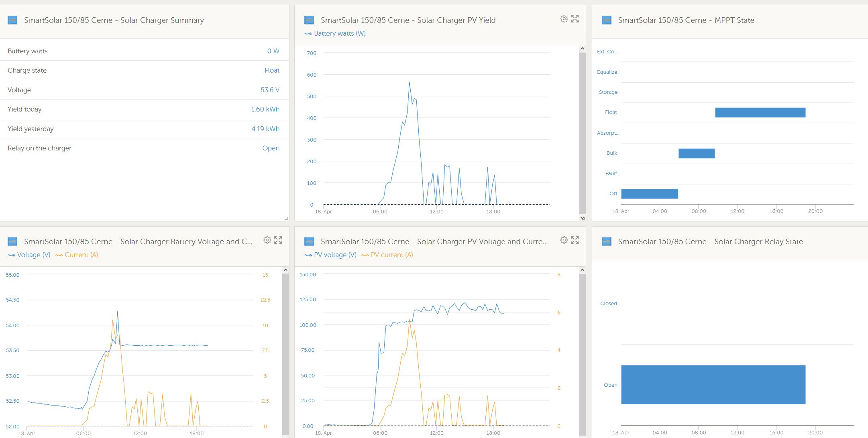Click MPPT State widget icon
868x438 pixels.
[607, 20]
